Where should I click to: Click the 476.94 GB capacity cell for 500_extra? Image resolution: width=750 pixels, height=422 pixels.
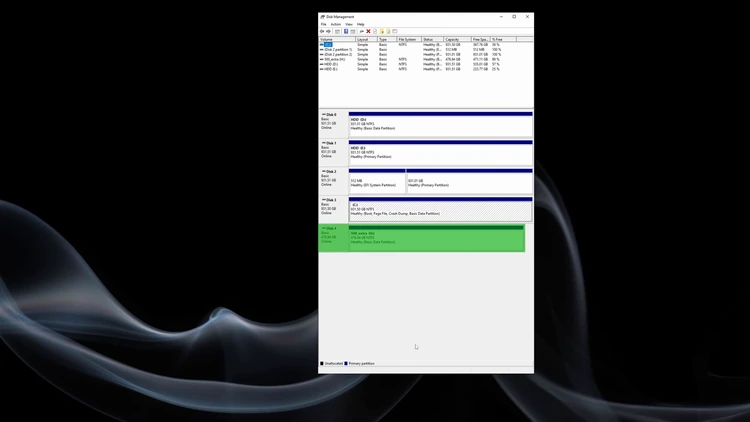453,59
